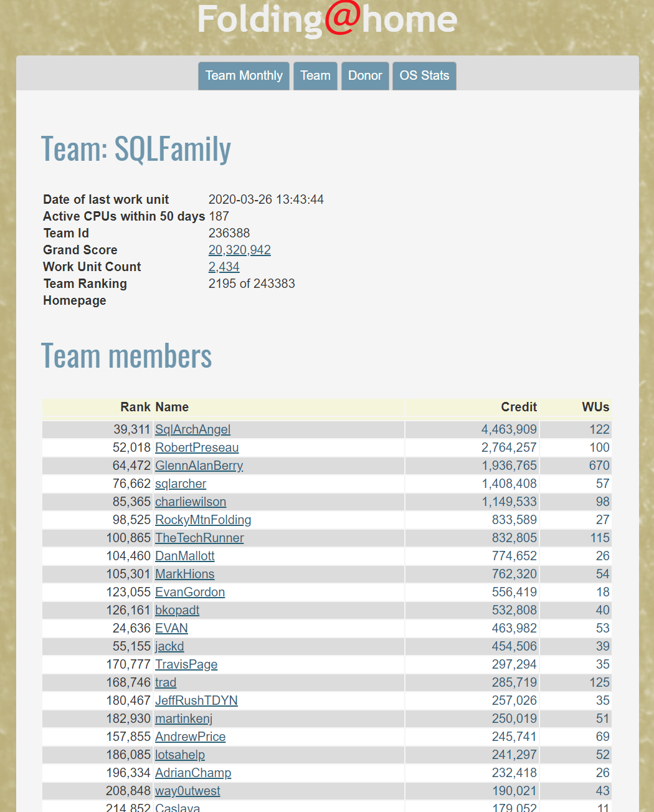Screen dimensions: 654x812
Task: Click the Team: SQLFamily heading
Action: pyautogui.click(x=136, y=149)
